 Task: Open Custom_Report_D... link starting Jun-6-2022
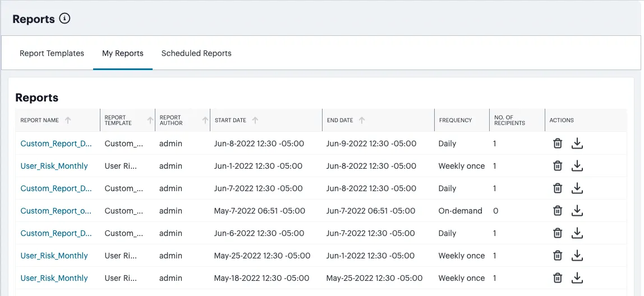coord(56,233)
